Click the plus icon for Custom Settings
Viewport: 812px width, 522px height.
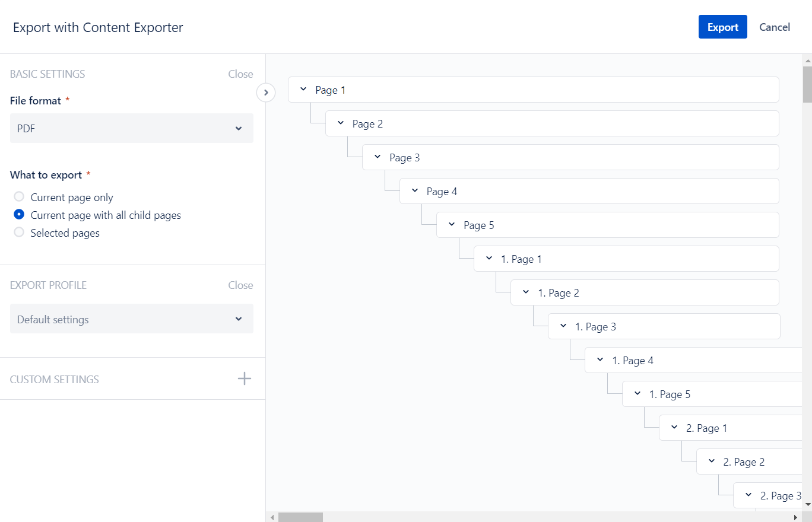coord(244,379)
